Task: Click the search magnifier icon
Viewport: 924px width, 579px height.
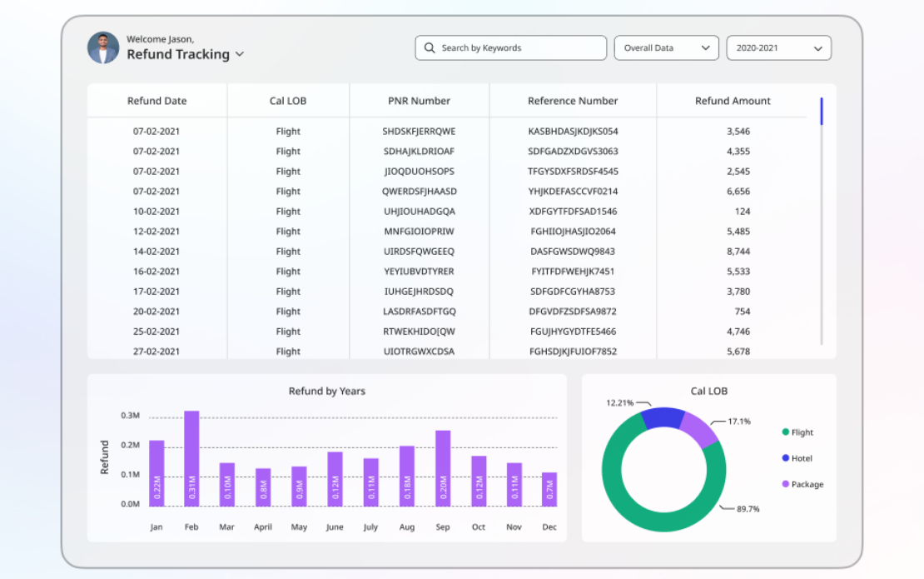Action: (430, 47)
